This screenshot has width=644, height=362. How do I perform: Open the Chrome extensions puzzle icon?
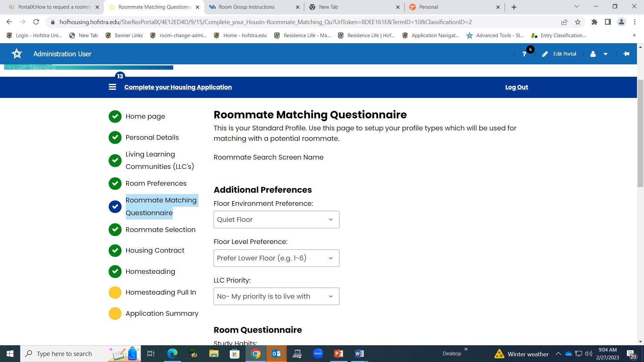594,22
